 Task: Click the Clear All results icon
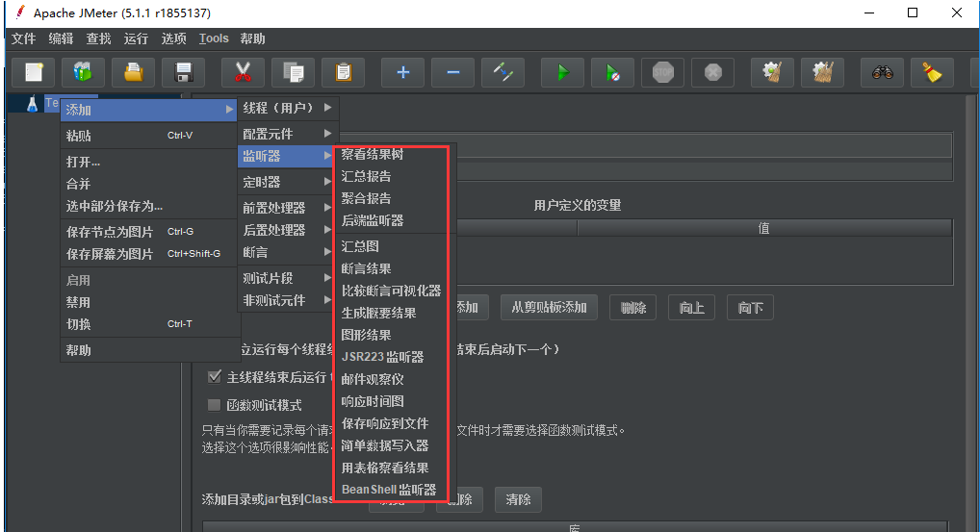(823, 72)
